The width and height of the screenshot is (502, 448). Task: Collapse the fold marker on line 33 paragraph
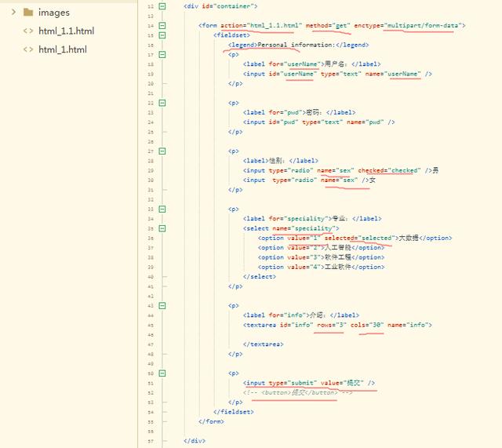click(162, 209)
